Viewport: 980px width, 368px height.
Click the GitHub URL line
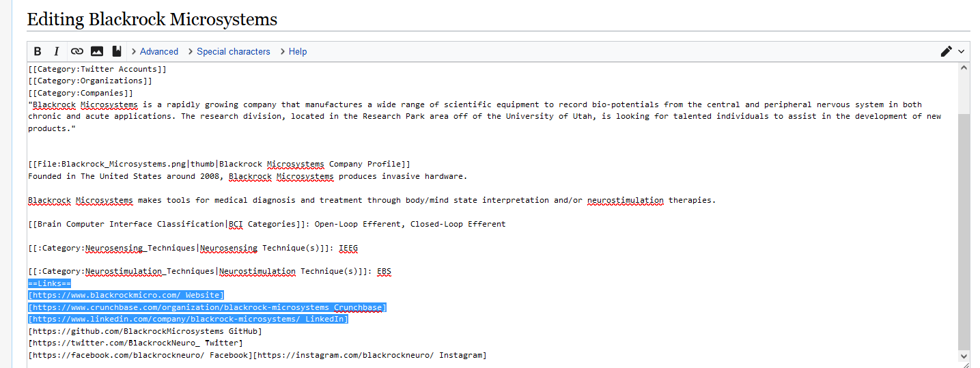[x=145, y=331]
